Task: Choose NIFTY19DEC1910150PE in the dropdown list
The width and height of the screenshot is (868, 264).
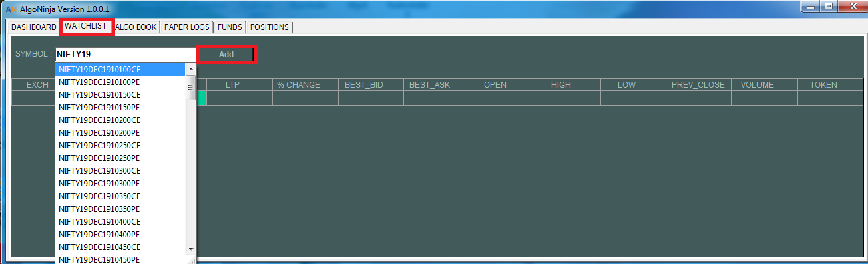Action: [120, 107]
